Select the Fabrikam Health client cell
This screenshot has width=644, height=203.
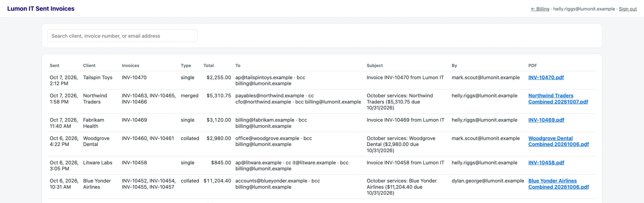(x=94, y=123)
